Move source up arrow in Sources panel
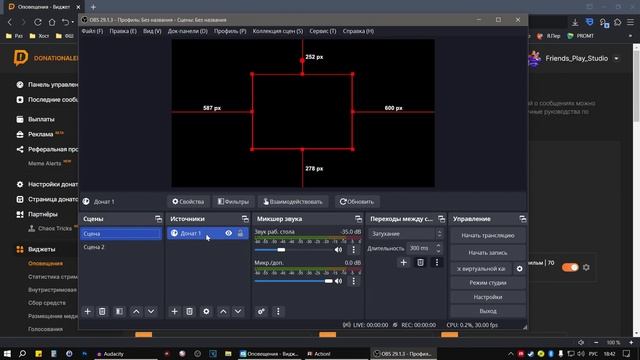This screenshot has height=360, width=640. tap(223, 311)
